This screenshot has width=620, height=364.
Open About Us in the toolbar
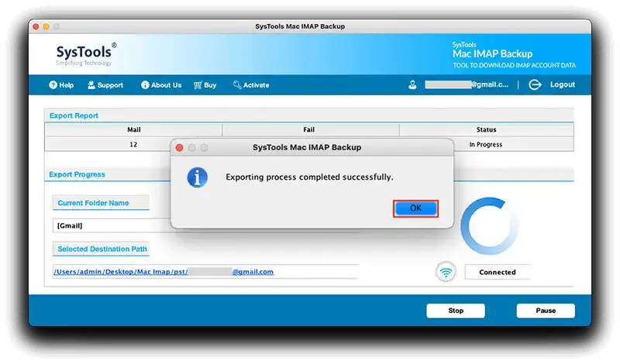[161, 85]
